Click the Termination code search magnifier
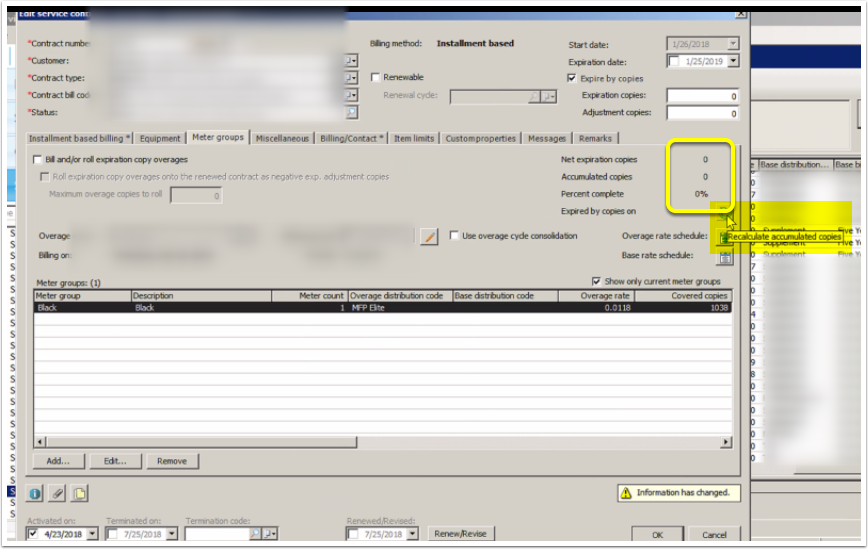This screenshot has width=868, height=549. (254, 534)
